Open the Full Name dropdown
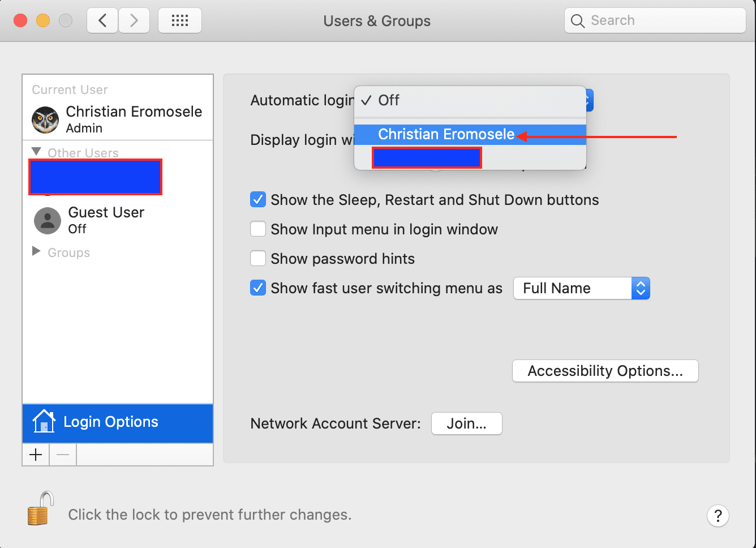 (x=581, y=288)
